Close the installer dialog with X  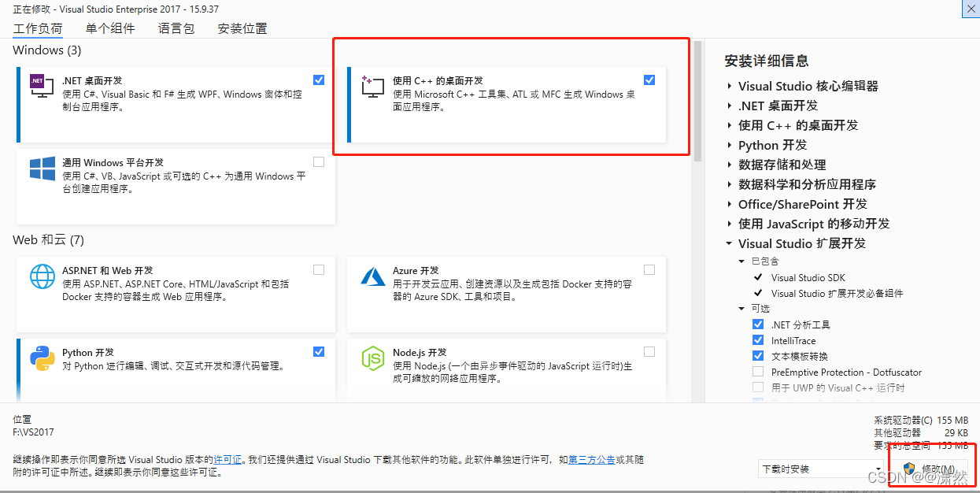[x=971, y=8]
